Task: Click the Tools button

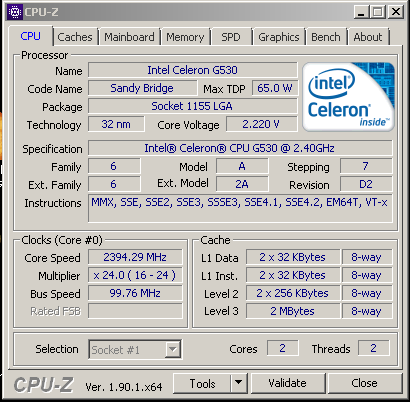Action: 202,383
